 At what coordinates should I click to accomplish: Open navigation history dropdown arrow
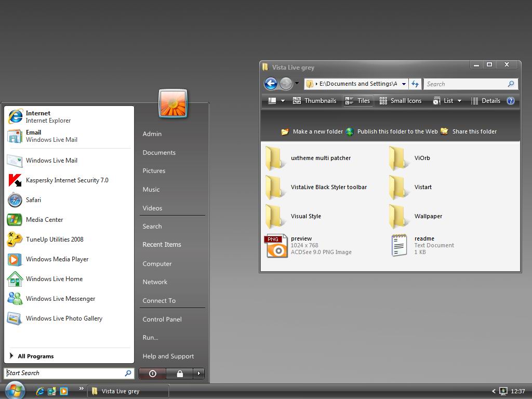pos(297,83)
